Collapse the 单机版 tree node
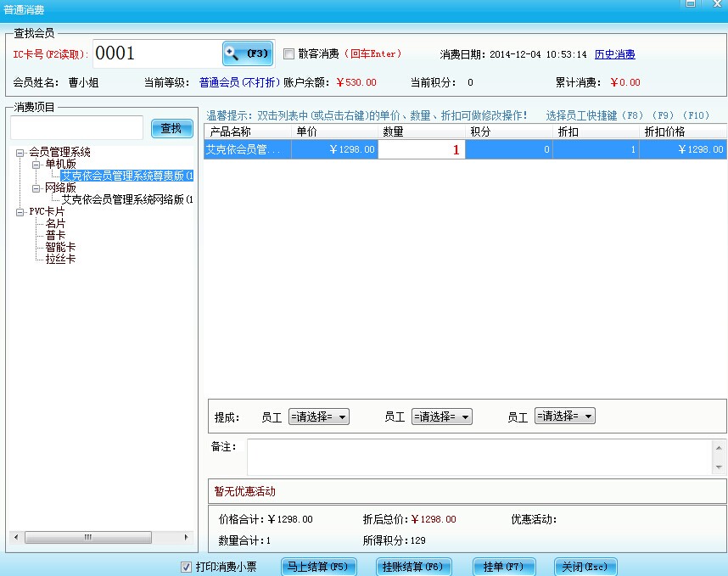728x576 pixels. pyautogui.click(x=36, y=165)
